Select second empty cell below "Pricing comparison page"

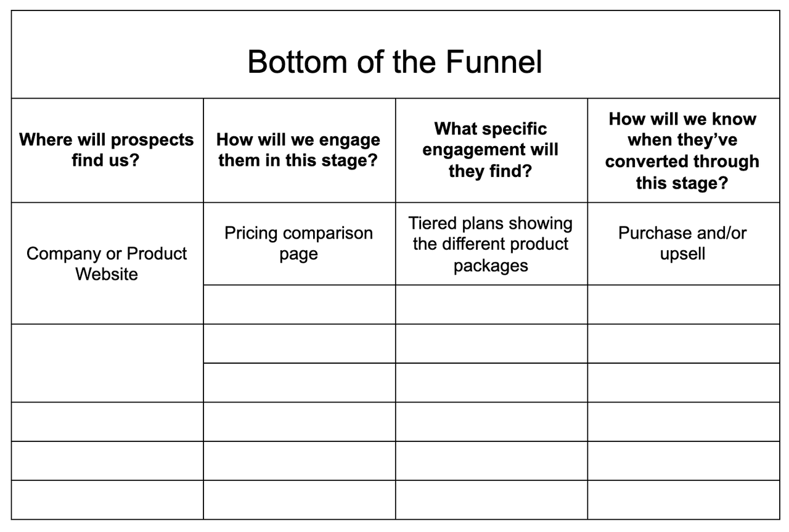[299, 343]
